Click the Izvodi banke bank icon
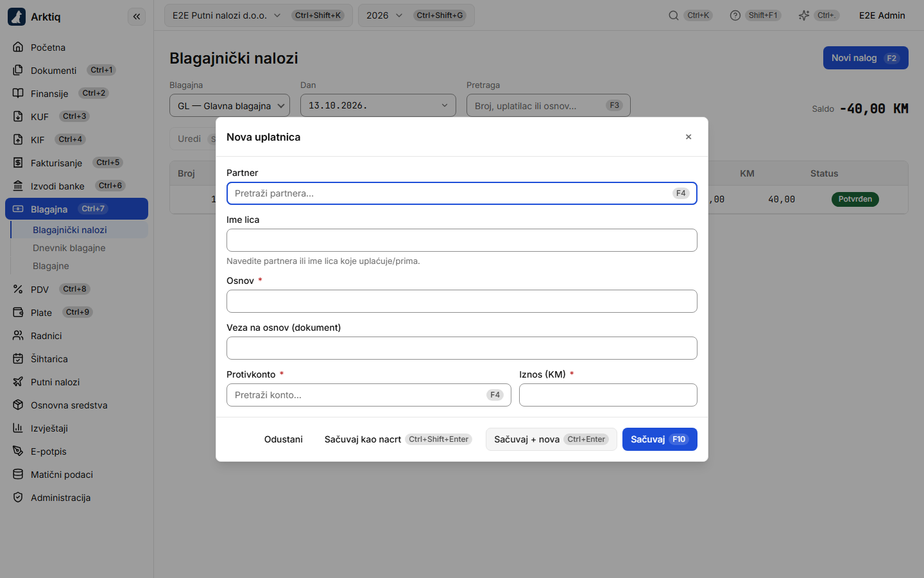 point(18,186)
